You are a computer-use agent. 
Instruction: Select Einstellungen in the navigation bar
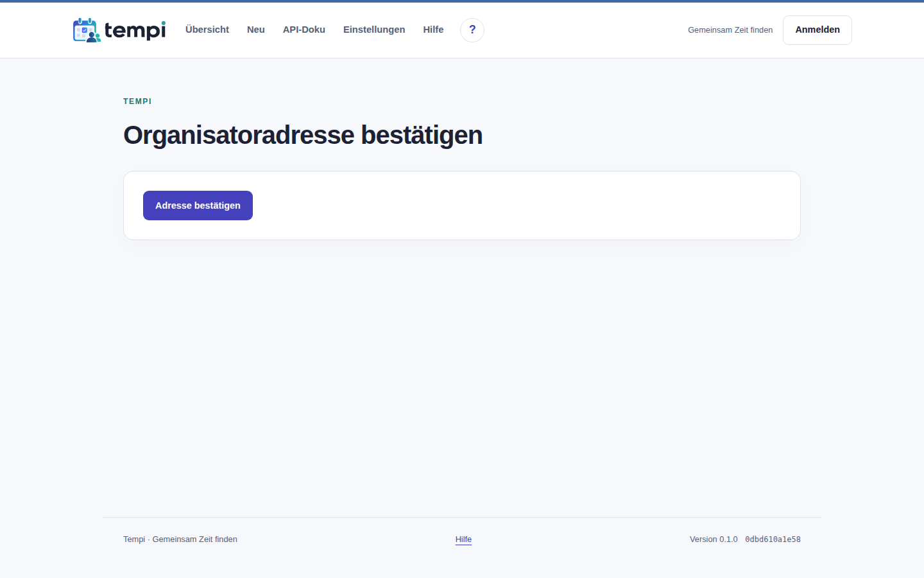tap(374, 30)
